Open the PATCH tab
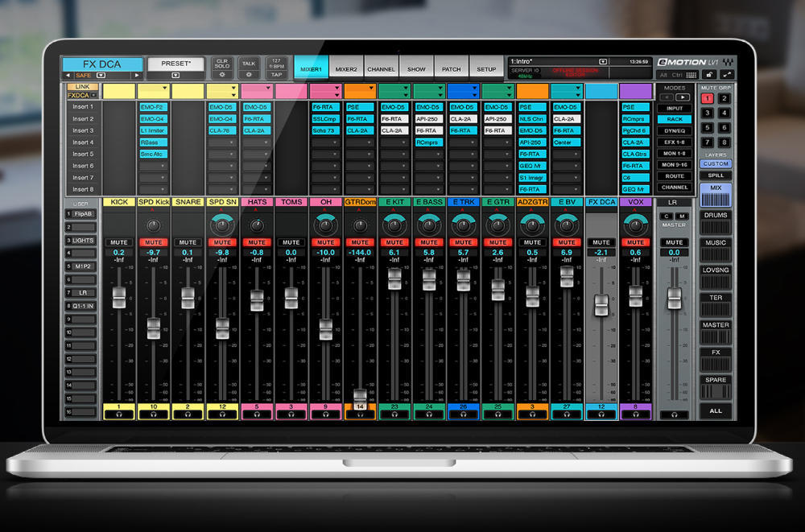 coord(452,69)
